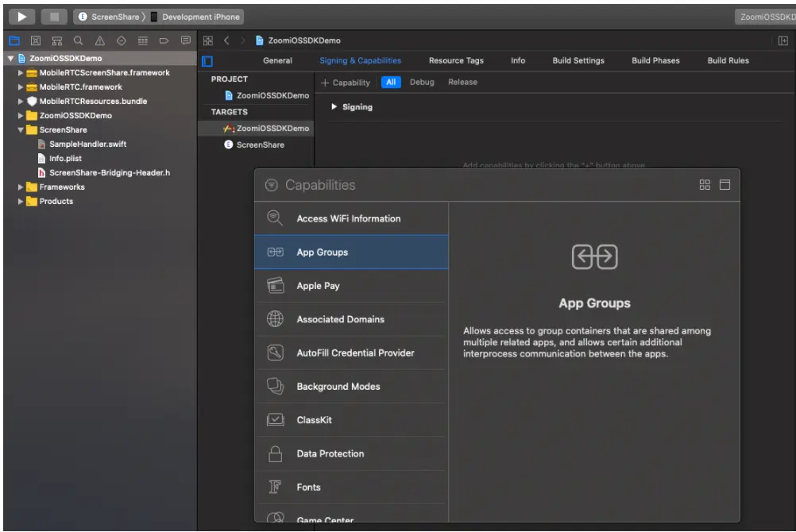Switch Capabilities library to grid view

[x=704, y=185]
